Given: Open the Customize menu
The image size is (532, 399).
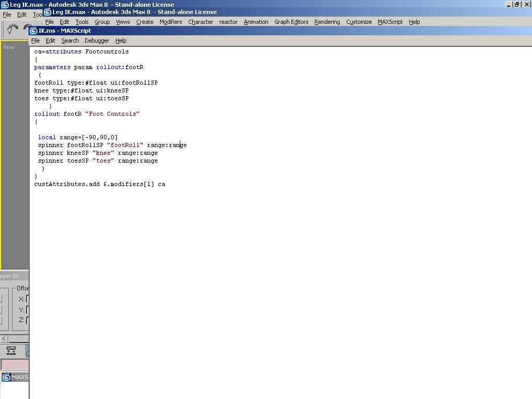Looking at the screenshot, I should (x=358, y=22).
